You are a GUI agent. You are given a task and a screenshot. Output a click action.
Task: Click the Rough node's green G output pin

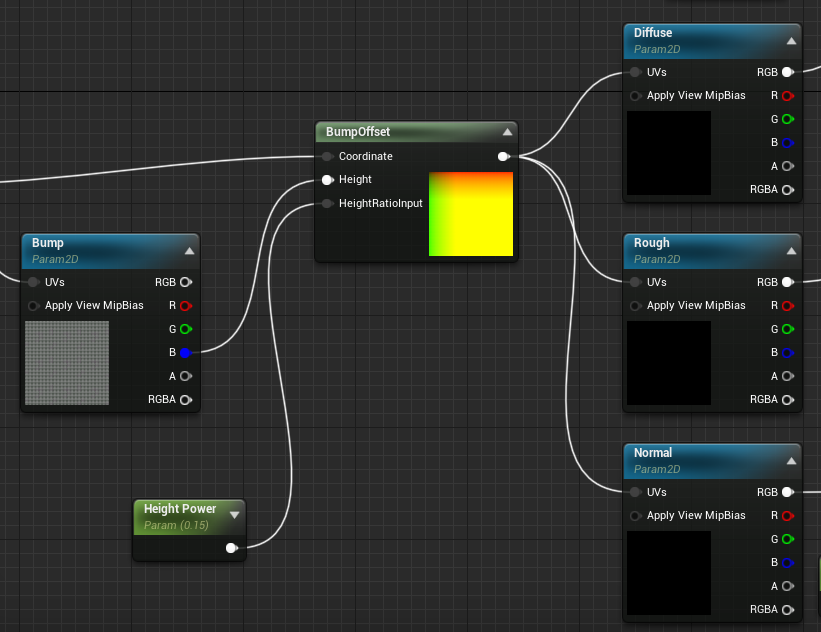[787, 329]
